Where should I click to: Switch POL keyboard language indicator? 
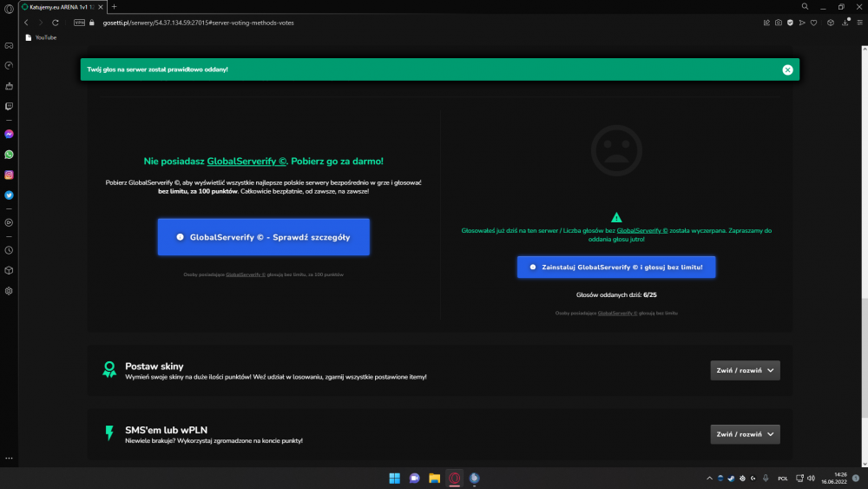pyautogui.click(x=783, y=479)
